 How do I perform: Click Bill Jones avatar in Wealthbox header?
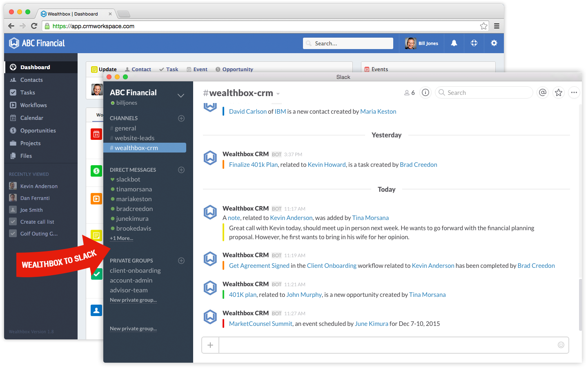click(410, 43)
